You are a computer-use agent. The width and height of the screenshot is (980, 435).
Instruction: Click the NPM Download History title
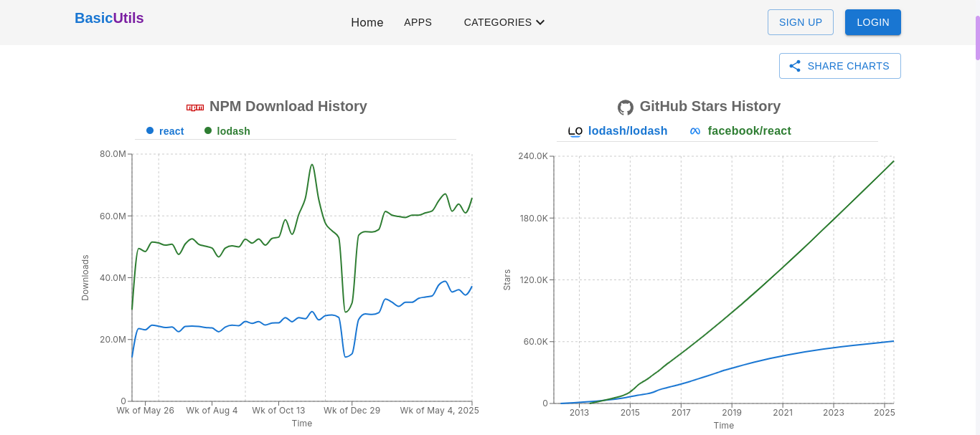pyautogui.click(x=288, y=106)
